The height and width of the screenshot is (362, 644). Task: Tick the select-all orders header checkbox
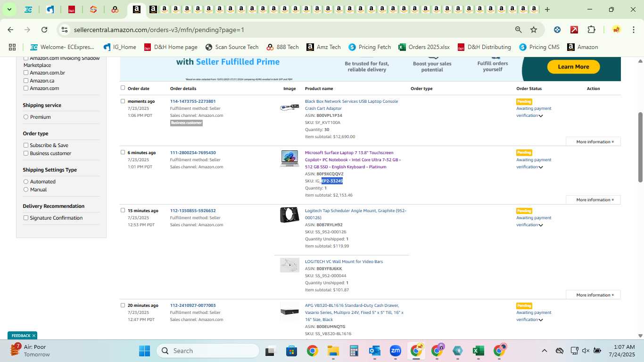tap(123, 88)
